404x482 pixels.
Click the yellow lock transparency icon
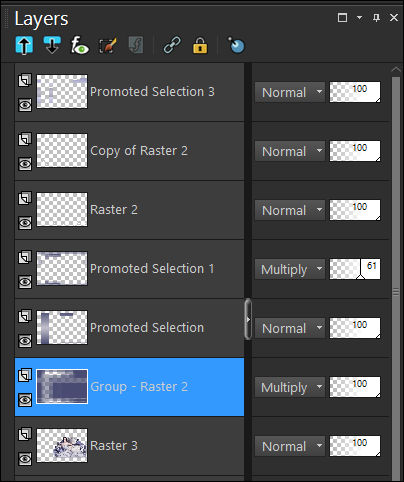pyautogui.click(x=200, y=45)
